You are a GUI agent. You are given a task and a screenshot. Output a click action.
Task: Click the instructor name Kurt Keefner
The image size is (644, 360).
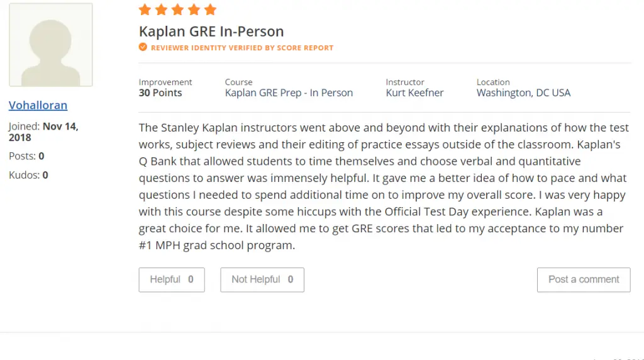coord(415,93)
